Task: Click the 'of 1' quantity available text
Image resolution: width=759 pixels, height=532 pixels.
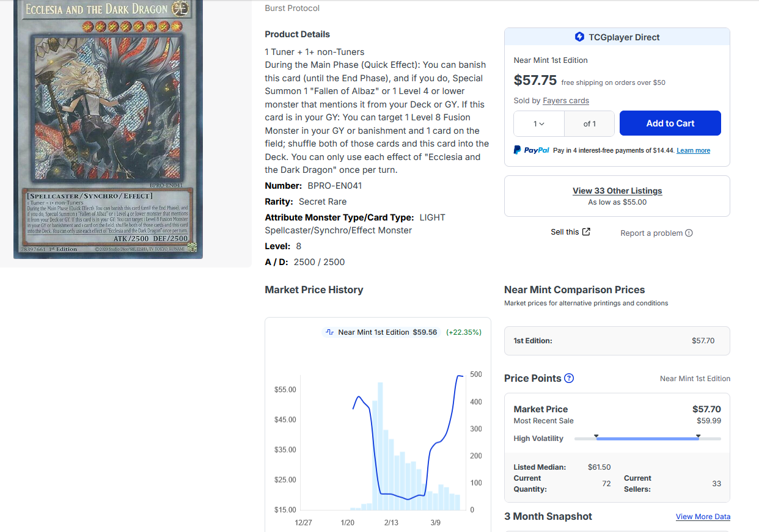Action: (590, 123)
